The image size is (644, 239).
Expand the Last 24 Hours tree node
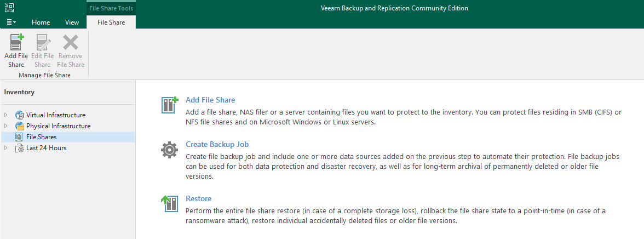pyautogui.click(x=5, y=148)
